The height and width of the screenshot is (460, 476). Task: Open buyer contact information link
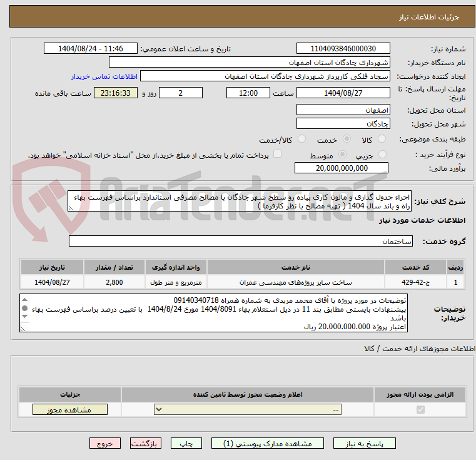click(x=104, y=76)
